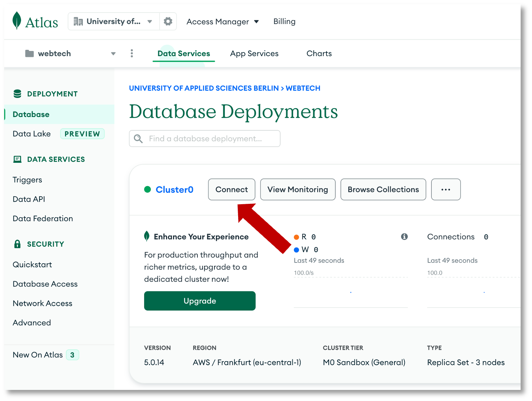This screenshot has height=401, width=532.
Task: Click the webtech folder icon
Action: point(30,54)
